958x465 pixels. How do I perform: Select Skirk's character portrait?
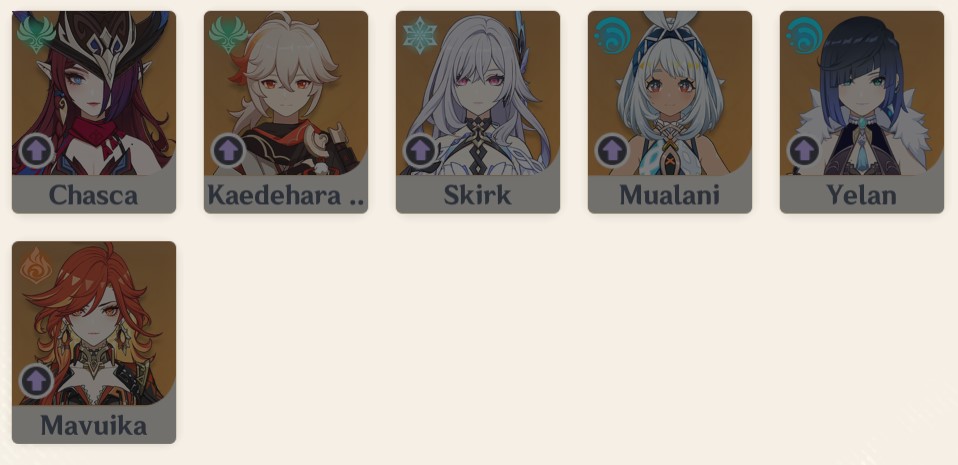(478, 93)
